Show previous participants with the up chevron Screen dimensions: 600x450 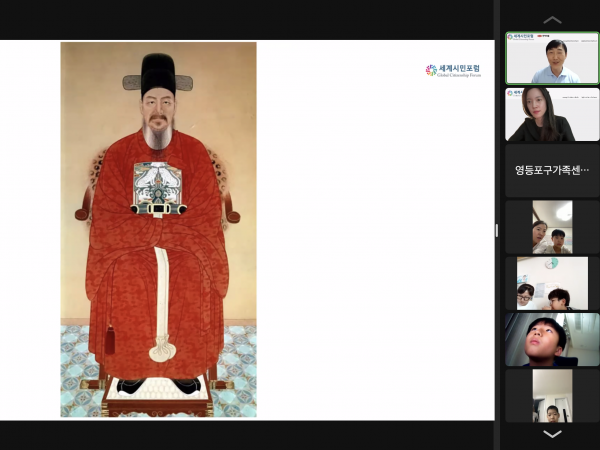pyautogui.click(x=552, y=20)
